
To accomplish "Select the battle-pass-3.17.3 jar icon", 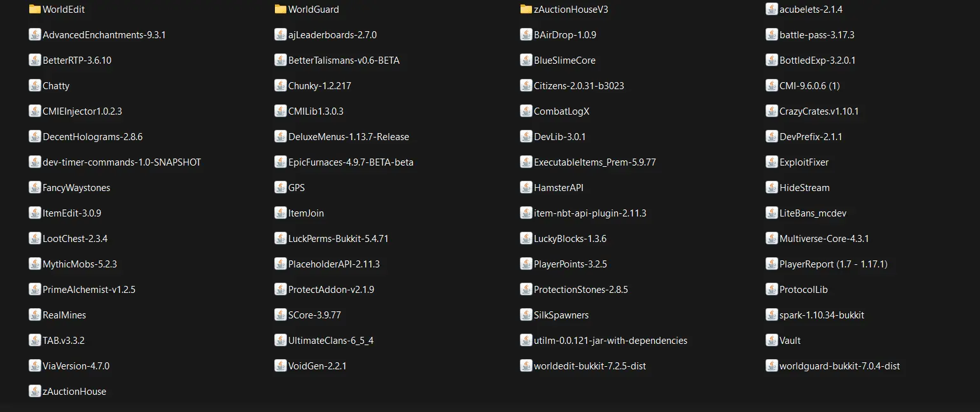I will point(771,34).
